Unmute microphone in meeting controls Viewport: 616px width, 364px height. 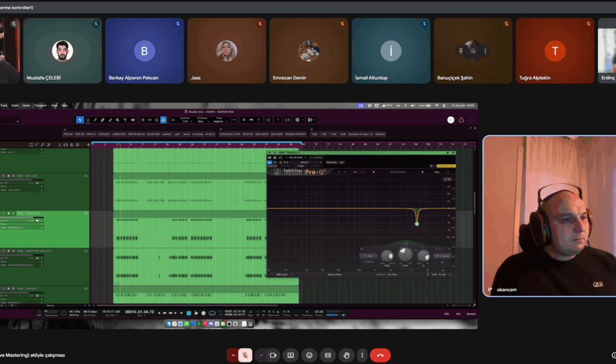point(245,355)
